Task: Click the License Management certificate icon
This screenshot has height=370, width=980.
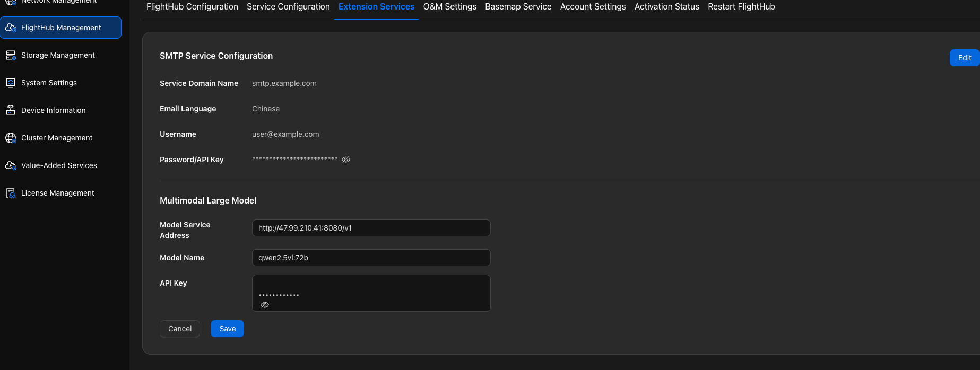Action: click(11, 193)
